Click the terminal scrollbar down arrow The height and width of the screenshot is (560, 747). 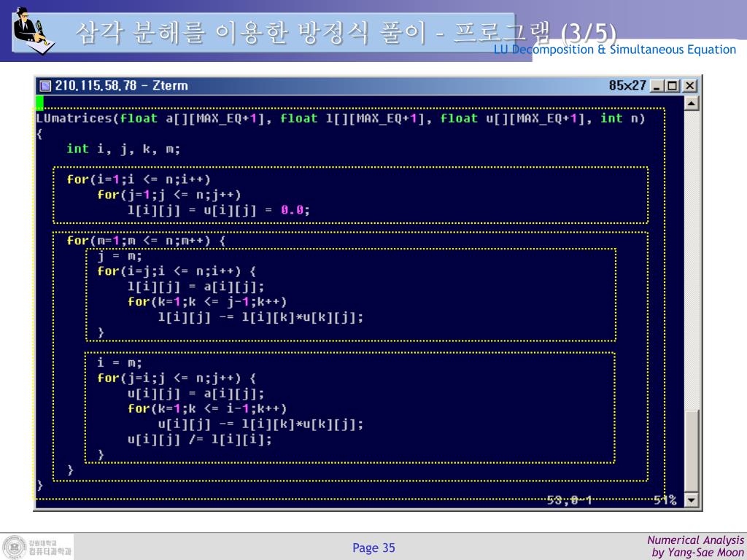[x=692, y=500]
